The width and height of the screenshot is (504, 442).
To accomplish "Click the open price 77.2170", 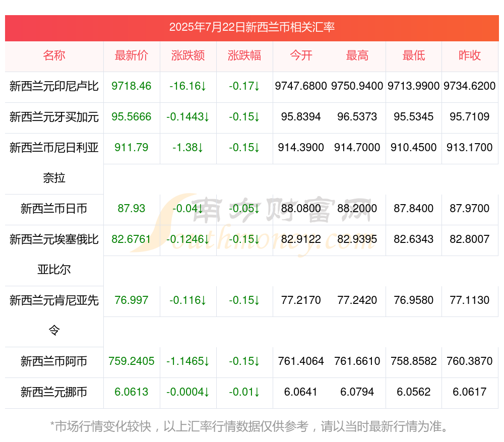I will 301,300.
